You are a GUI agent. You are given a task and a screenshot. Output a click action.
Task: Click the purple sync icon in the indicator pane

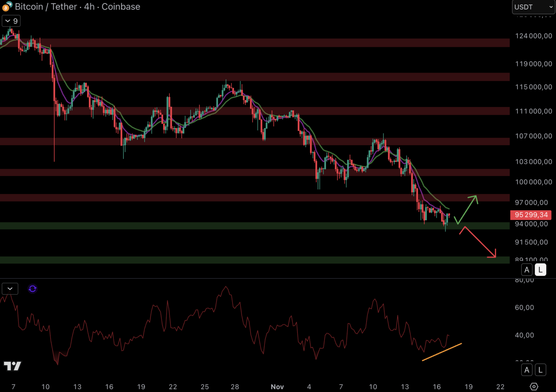click(x=32, y=289)
